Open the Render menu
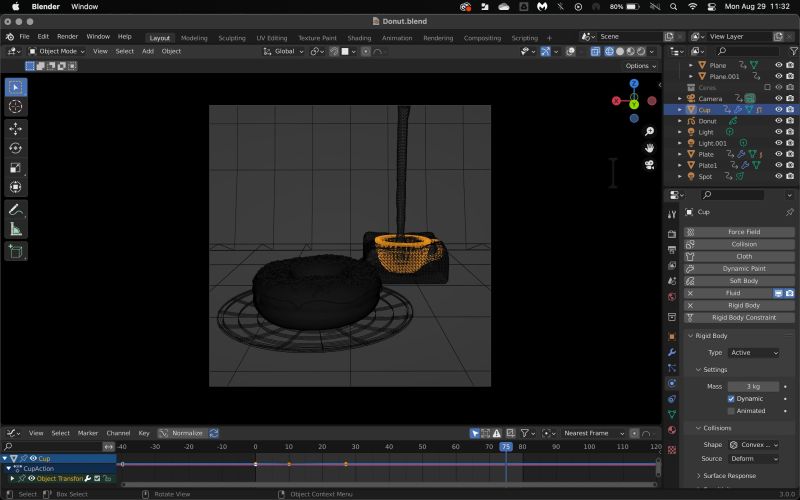This screenshot has height=500, width=800. tap(67, 36)
